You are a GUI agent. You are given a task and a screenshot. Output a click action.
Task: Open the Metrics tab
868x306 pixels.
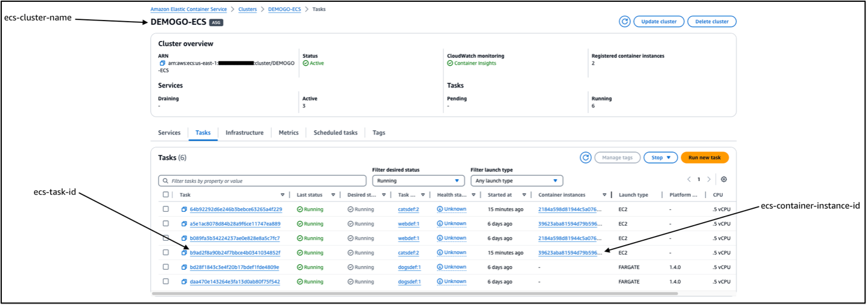pyautogui.click(x=288, y=133)
